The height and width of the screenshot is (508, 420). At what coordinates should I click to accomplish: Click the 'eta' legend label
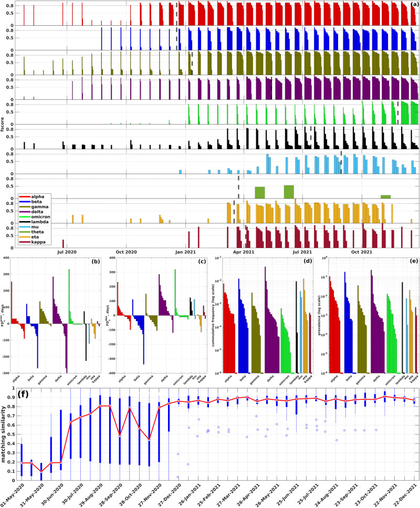35,237
